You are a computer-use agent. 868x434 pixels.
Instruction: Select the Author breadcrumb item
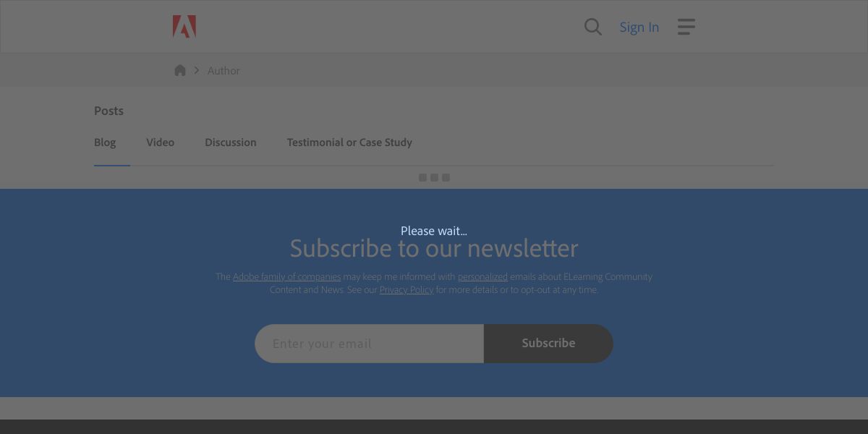(x=224, y=70)
